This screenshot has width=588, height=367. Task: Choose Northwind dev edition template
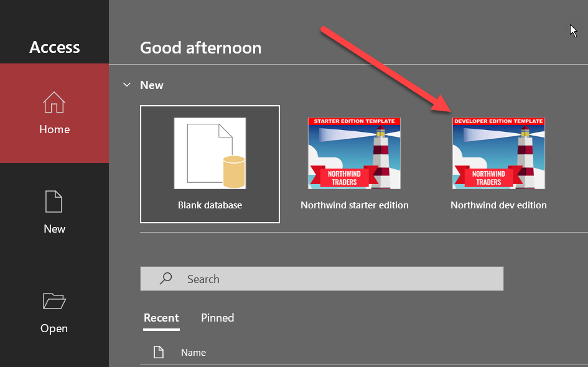(498, 164)
